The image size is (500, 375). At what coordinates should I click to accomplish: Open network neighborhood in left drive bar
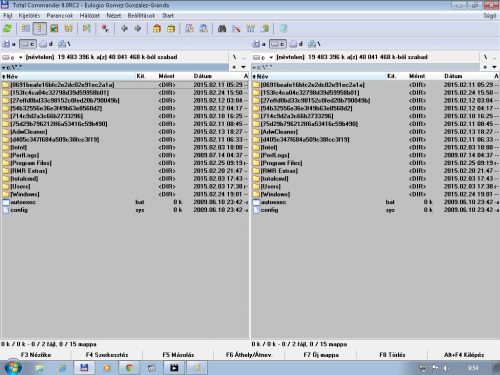(64, 44)
